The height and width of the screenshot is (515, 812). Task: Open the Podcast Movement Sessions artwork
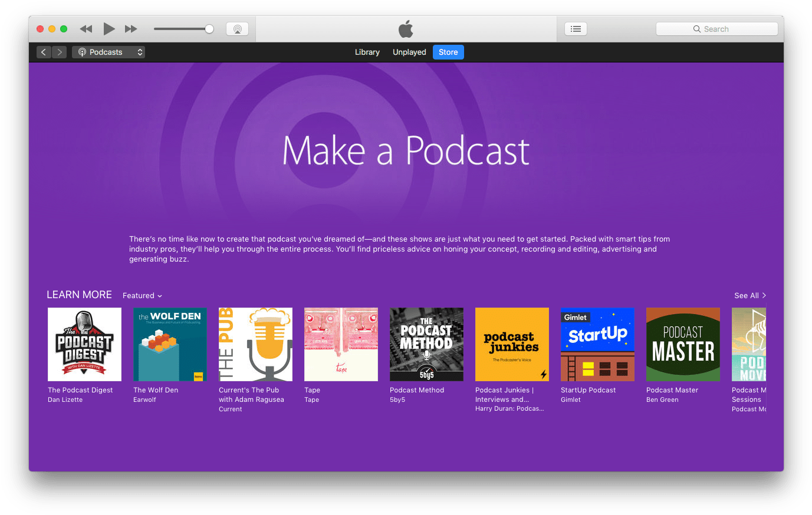pos(749,344)
